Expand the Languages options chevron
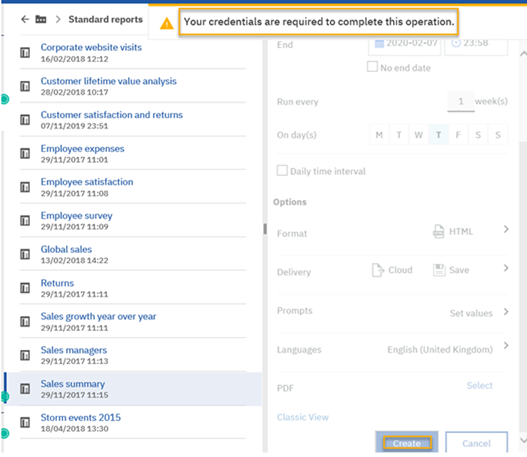This screenshot has width=527, height=457. coord(506,345)
